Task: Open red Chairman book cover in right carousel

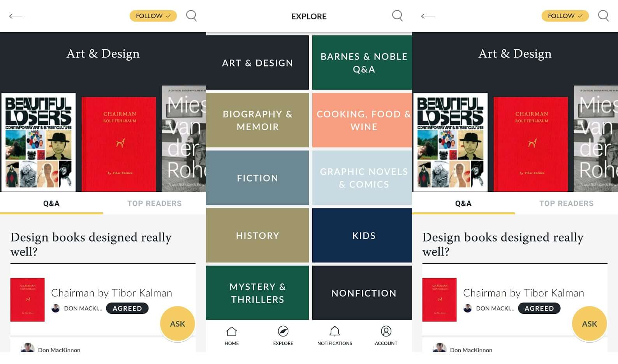Action: 531,144
